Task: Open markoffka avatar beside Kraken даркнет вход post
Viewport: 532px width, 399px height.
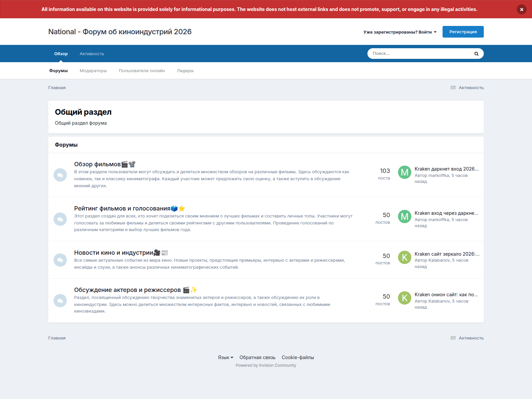Action: [x=405, y=172]
